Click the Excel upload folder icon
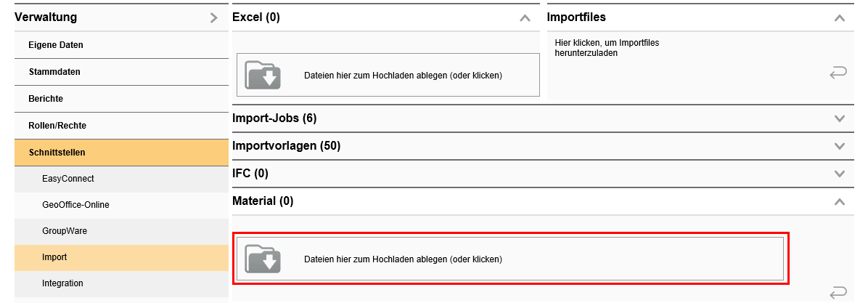Screen dimensions: 868x303 [263, 75]
